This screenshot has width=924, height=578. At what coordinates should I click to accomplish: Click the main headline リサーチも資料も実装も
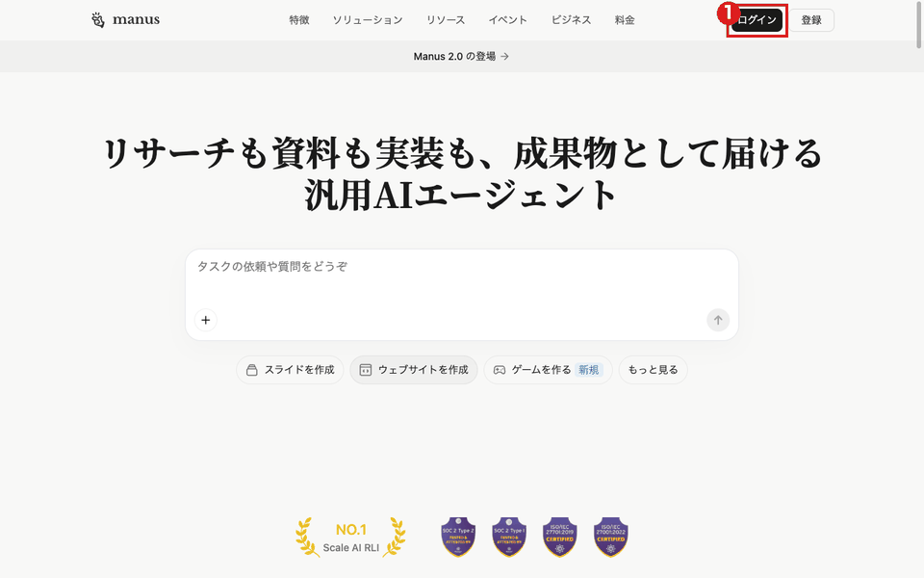coord(462,153)
